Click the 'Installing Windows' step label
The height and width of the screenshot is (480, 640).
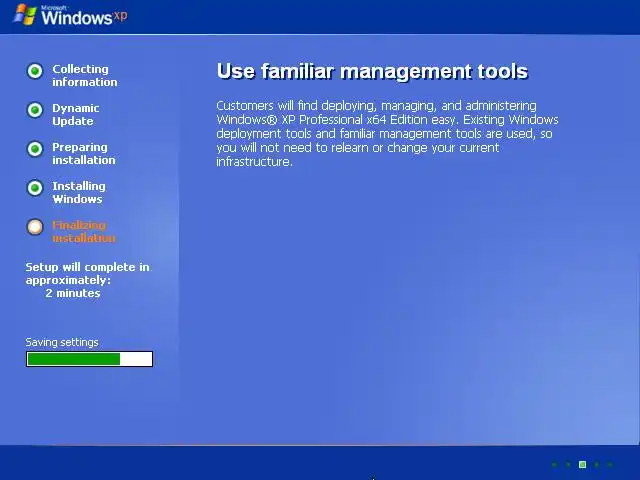pyautogui.click(x=79, y=193)
